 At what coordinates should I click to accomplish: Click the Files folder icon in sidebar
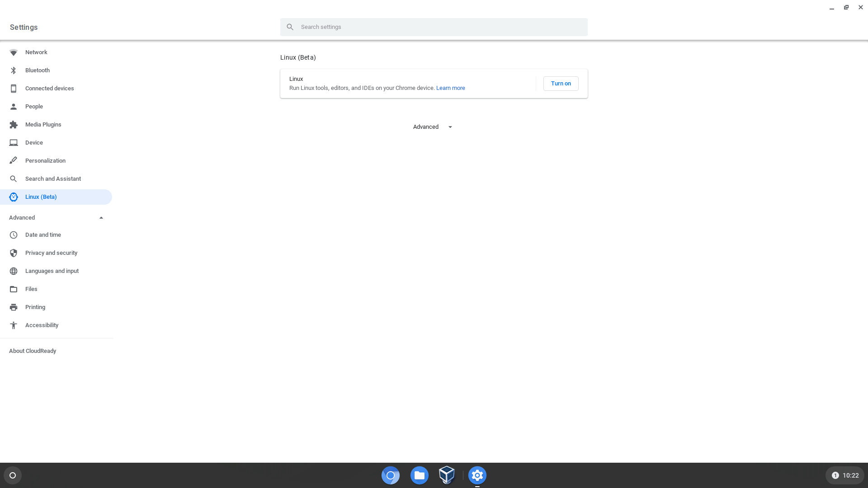pyautogui.click(x=14, y=289)
